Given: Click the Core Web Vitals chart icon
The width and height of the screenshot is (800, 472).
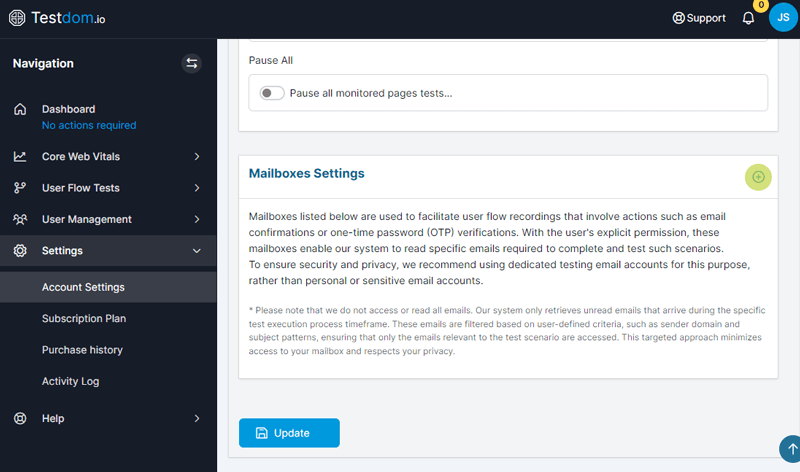Looking at the screenshot, I should click(x=20, y=157).
